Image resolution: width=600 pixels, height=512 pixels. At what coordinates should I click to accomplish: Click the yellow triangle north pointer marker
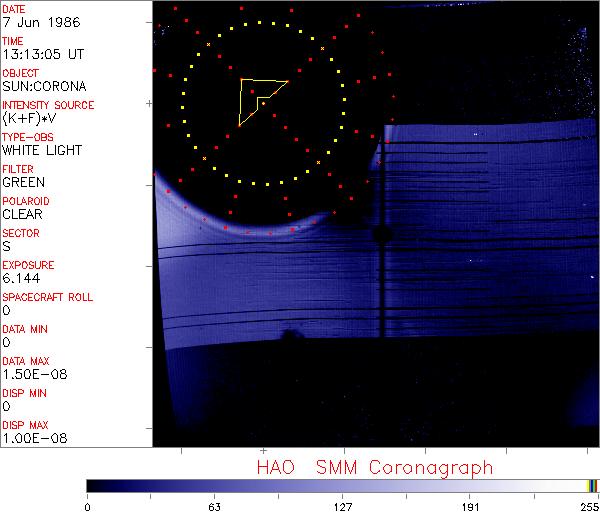click(257, 98)
